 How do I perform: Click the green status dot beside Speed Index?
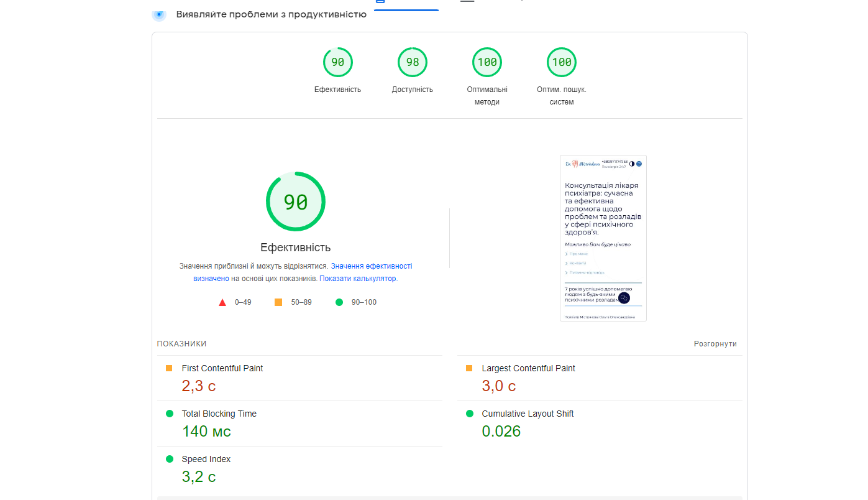(x=169, y=459)
